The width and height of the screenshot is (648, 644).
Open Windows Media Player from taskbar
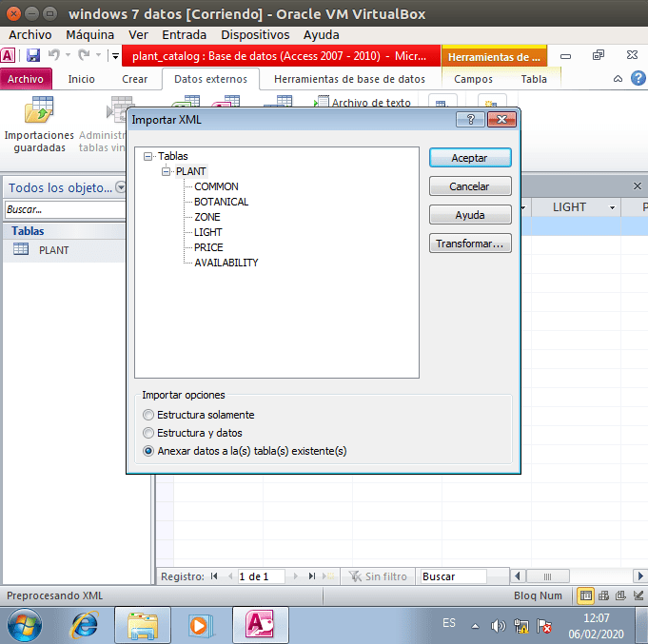(200, 625)
